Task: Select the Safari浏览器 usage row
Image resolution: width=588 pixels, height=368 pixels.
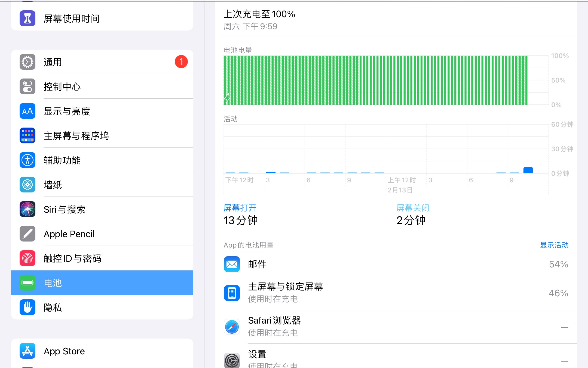Action: tap(396, 327)
